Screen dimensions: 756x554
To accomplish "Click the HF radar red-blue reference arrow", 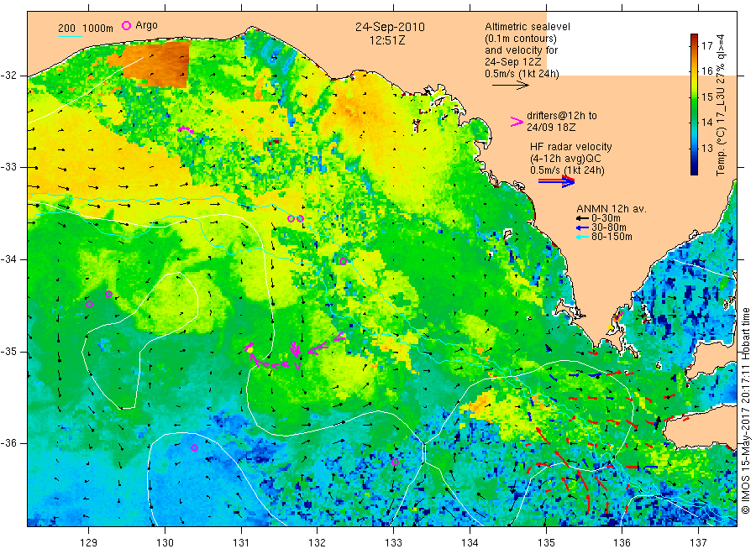I will tap(556, 181).
